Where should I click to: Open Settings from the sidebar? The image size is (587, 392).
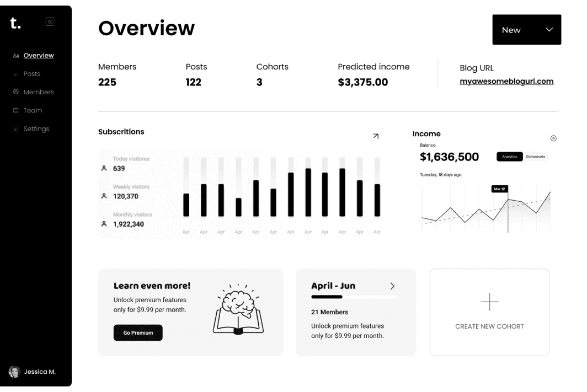pos(36,128)
